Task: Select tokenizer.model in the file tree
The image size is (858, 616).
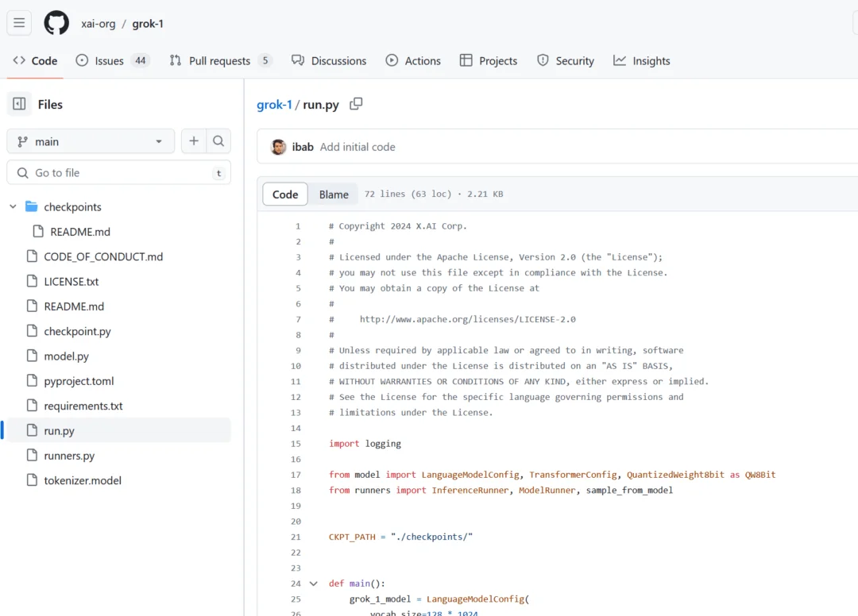Action: [83, 480]
